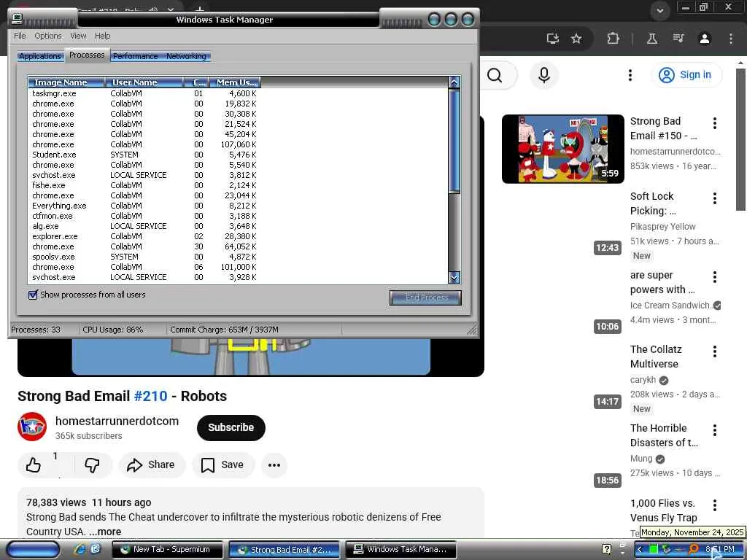Click the process list scrollbar thumb

(x=454, y=141)
